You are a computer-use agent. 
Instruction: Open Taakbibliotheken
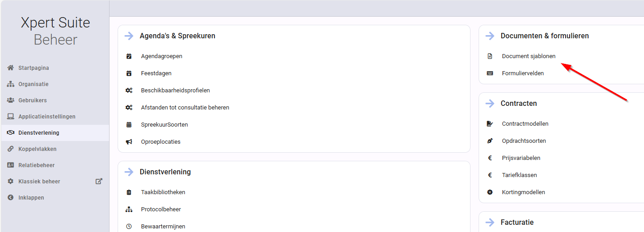163,192
